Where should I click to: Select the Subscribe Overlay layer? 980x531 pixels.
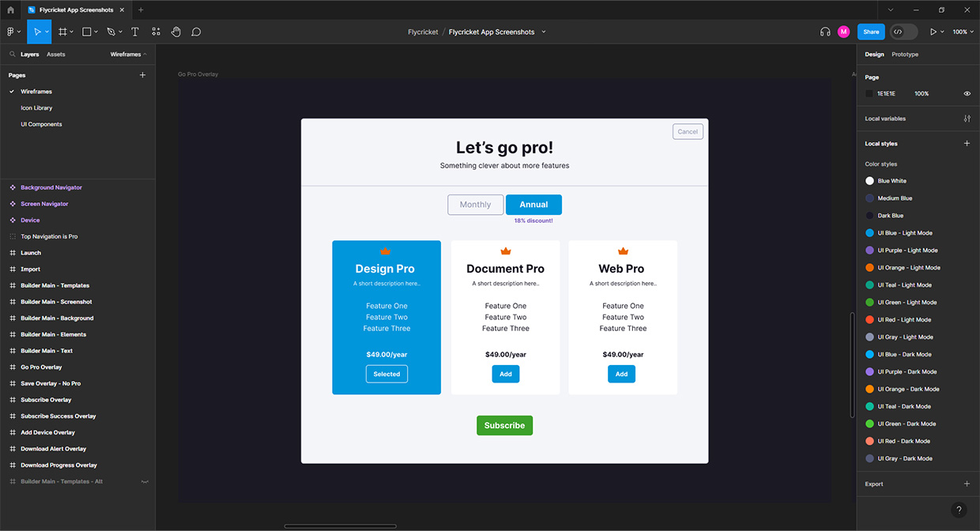[46, 400]
